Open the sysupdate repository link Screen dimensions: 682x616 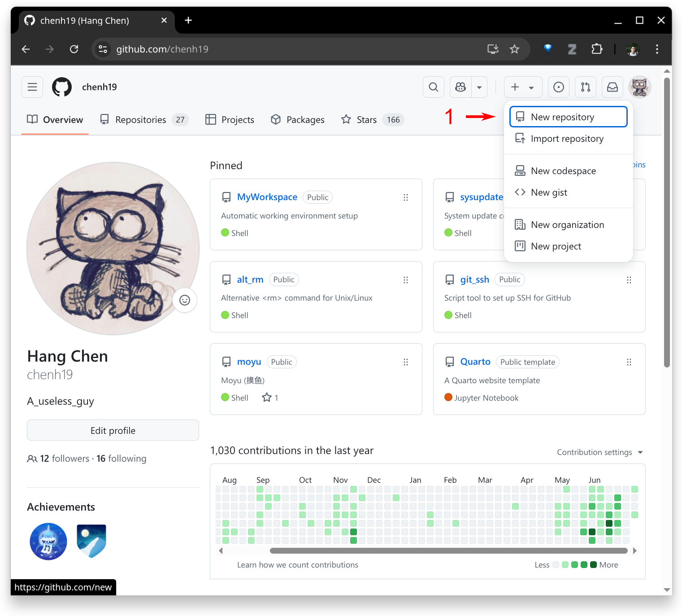(x=482, y=197)
